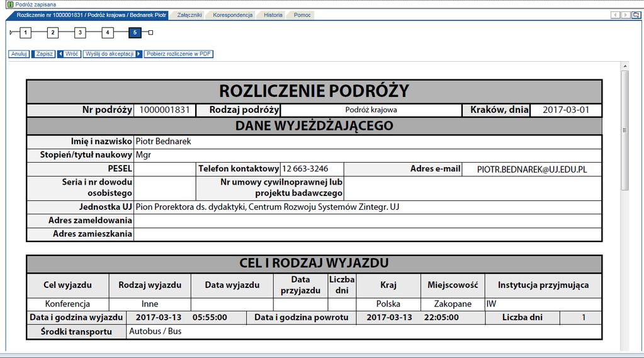Click the empty PESEL field
Screen dimensions: 644x358
165,169
